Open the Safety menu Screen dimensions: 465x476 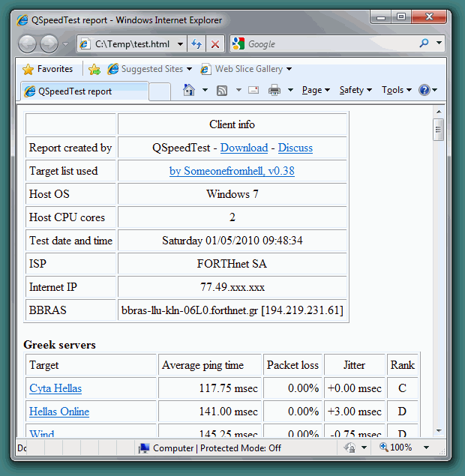(x=355, y=90)
